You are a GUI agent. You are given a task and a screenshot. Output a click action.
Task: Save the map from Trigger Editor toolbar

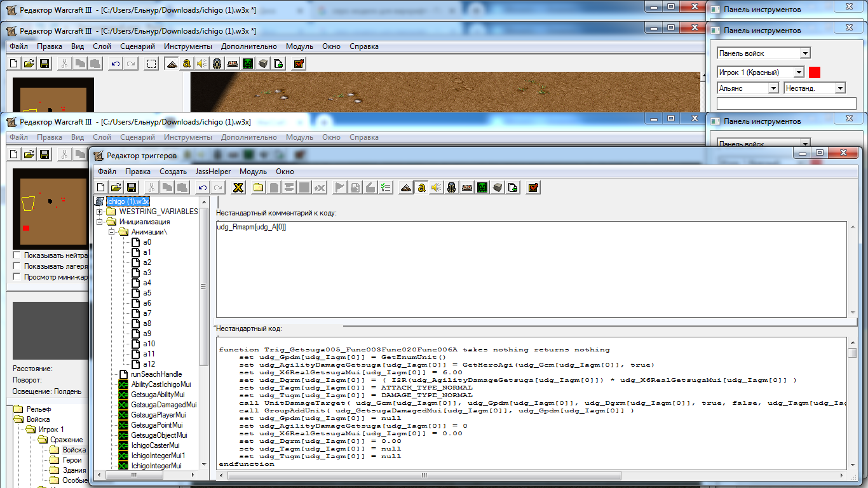[x=132, y=187]
